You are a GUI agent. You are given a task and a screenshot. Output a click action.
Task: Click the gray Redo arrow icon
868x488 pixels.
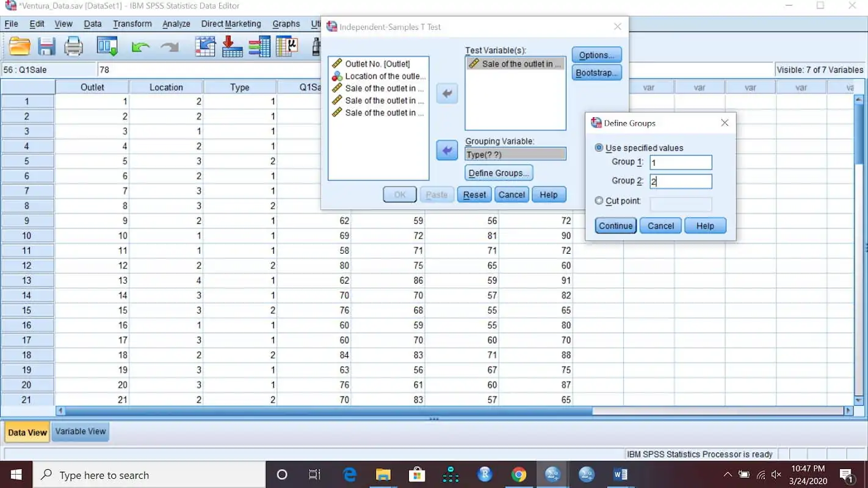170,47
